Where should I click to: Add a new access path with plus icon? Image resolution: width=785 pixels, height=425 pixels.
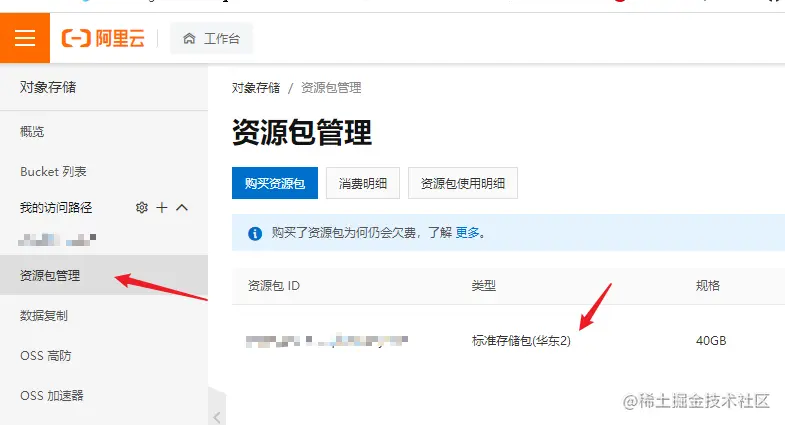[x=162, y=207]
